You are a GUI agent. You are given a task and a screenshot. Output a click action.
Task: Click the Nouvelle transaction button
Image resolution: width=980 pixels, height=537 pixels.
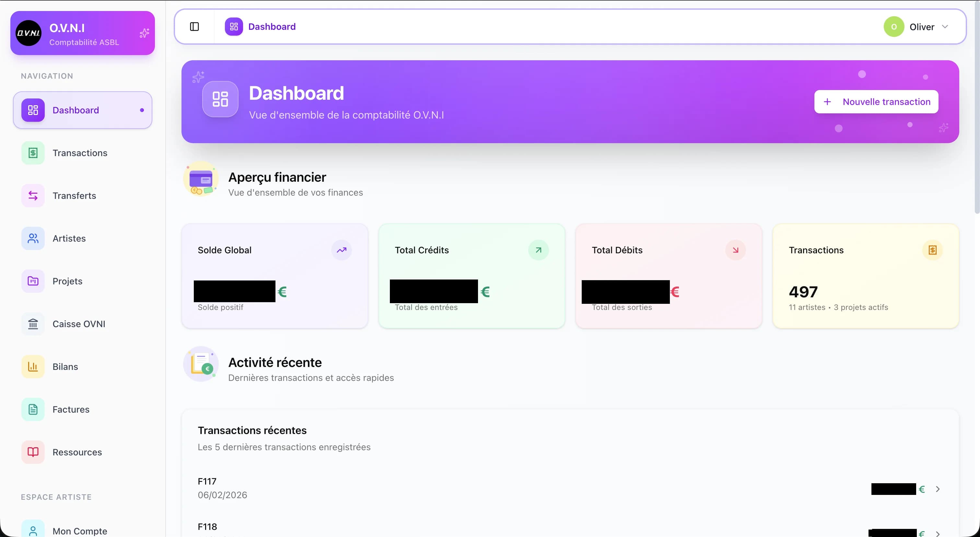click(x=876, y=101)
